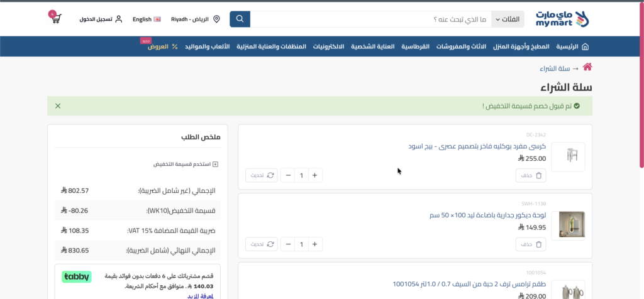Open الألعاب والمواليد menu item
The image size is (644, 299).
pos(208,46)
